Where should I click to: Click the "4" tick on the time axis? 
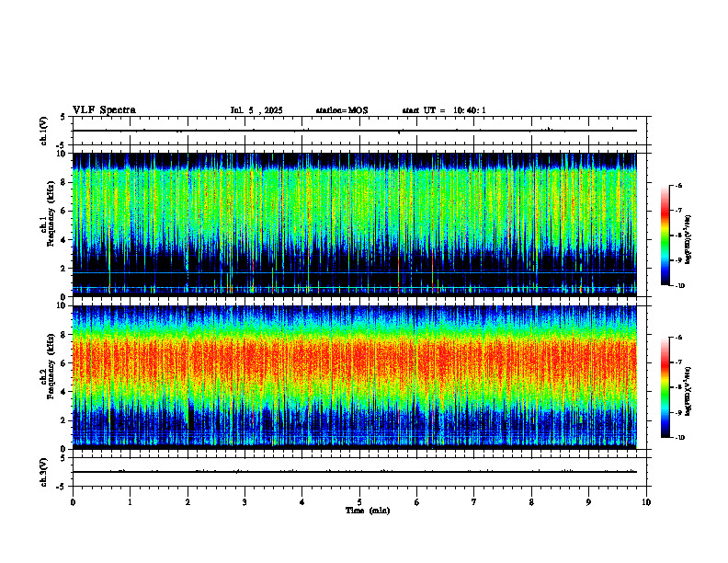[x=302, y=502]
